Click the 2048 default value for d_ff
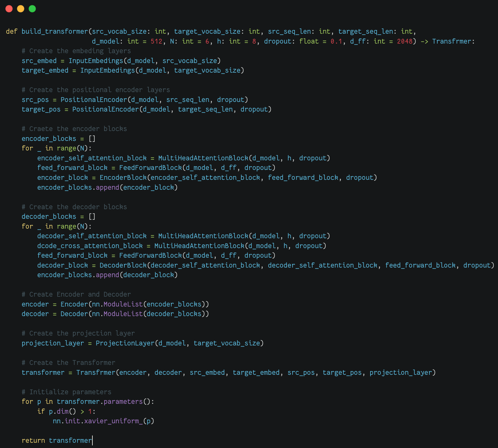This screenshot has height=448, width=498. 404,41
